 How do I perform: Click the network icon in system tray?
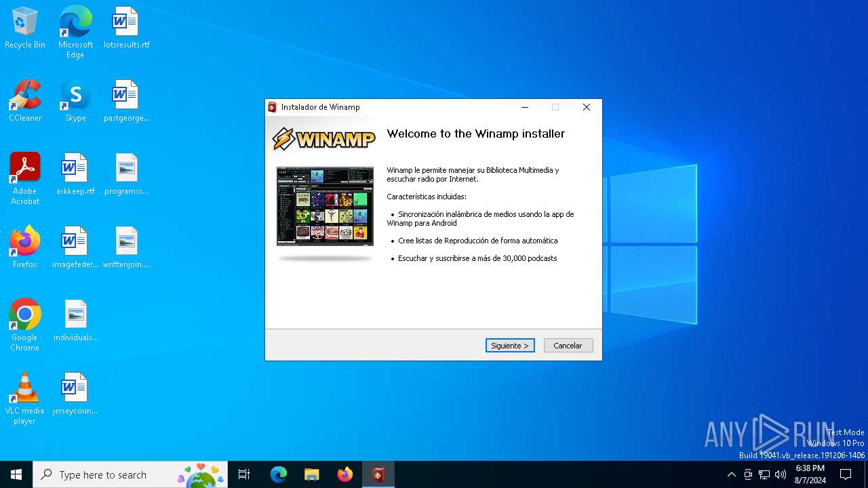(764, 474)
